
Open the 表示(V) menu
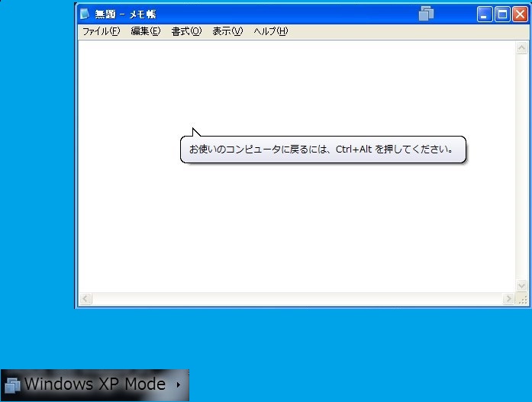227,31
